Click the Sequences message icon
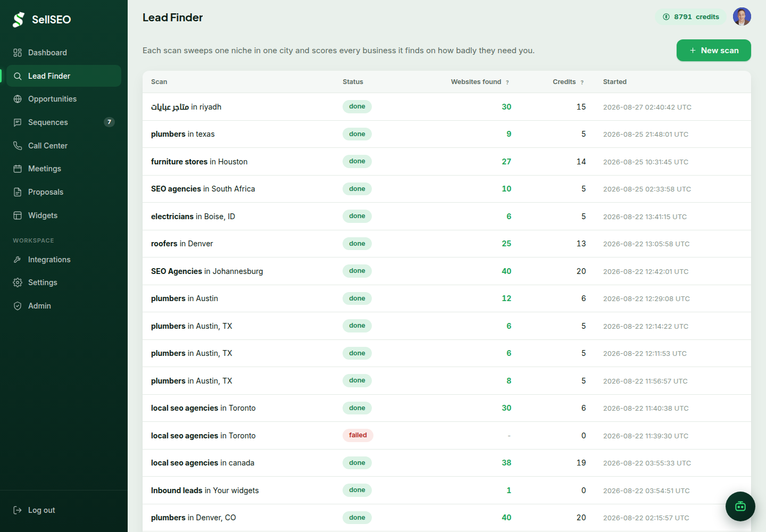Viewport: 766px width, 532px height. tap(18, 122)
